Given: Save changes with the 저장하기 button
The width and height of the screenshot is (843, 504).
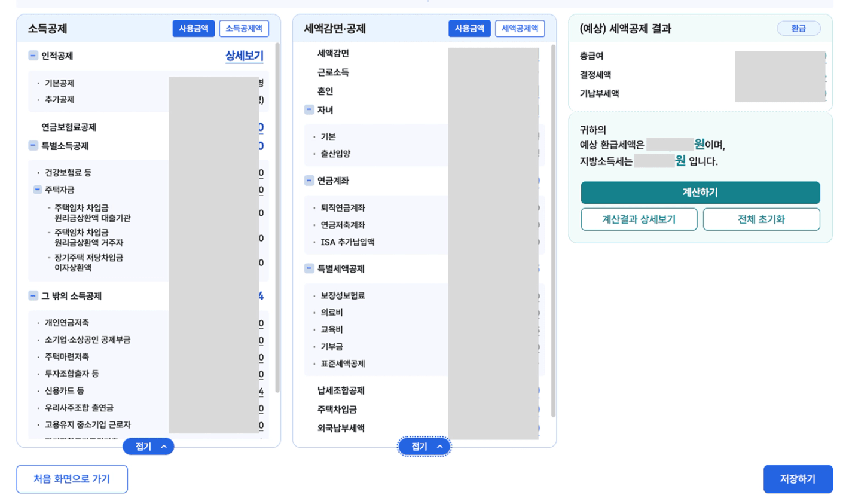Looking at the screenshot, I should pos(798,478).
